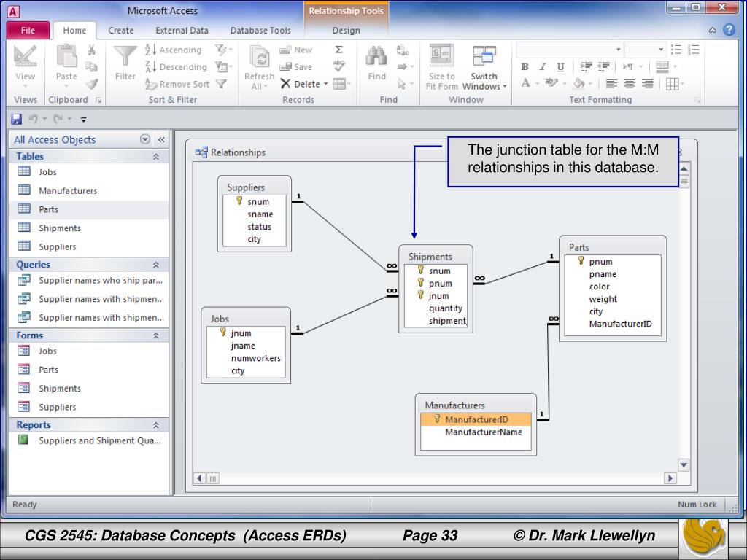The width and height of the screenshot is (747, 560).
Task: Collapse the navigation pane shutter
Action: coord(161,139)
